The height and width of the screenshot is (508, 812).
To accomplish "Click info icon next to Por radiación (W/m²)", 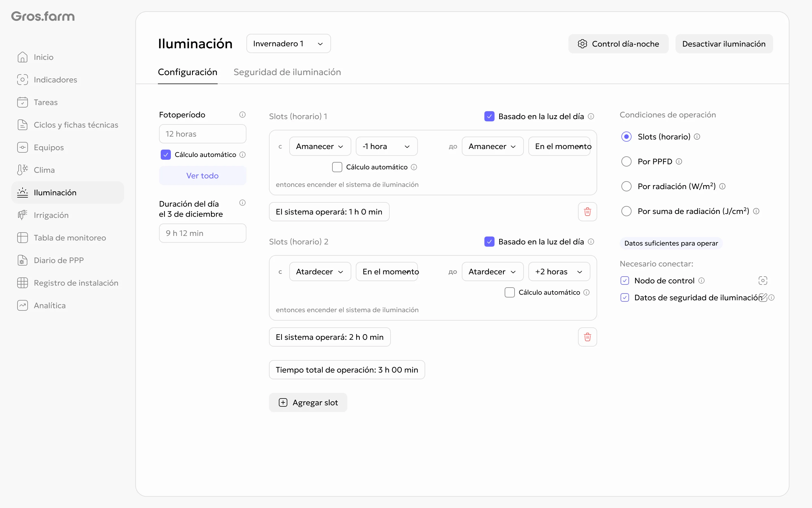I will coord(722,186).
